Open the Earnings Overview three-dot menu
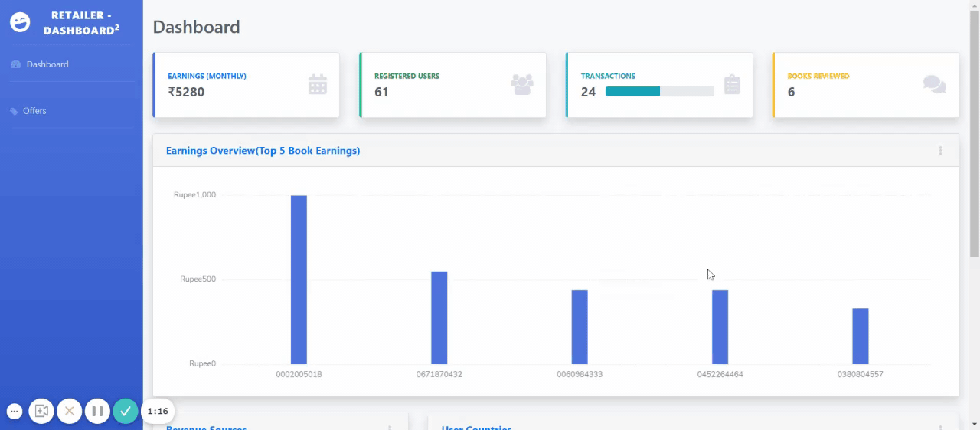Viewport: 980px width, 430px height. [940, 151]
